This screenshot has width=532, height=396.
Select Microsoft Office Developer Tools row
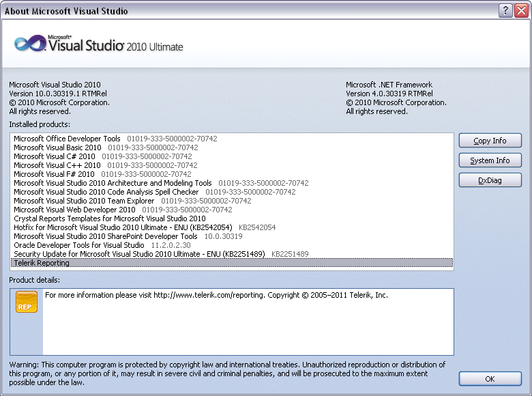[231, 139]
